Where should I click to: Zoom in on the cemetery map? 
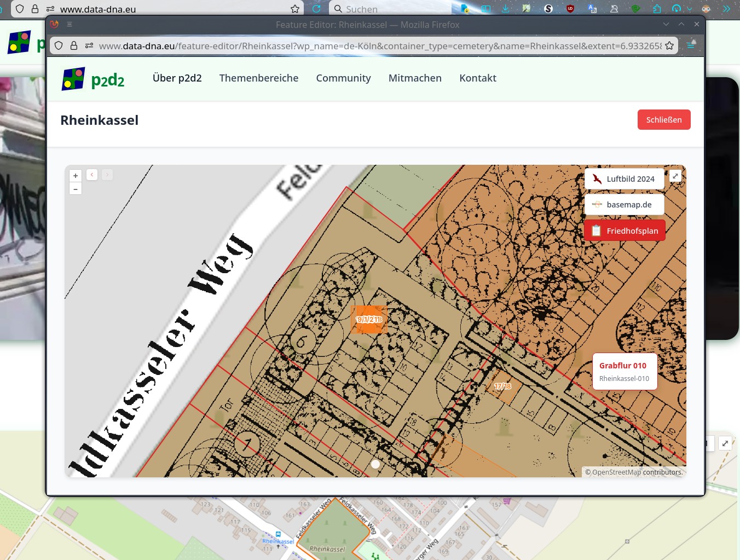point(76,176)
